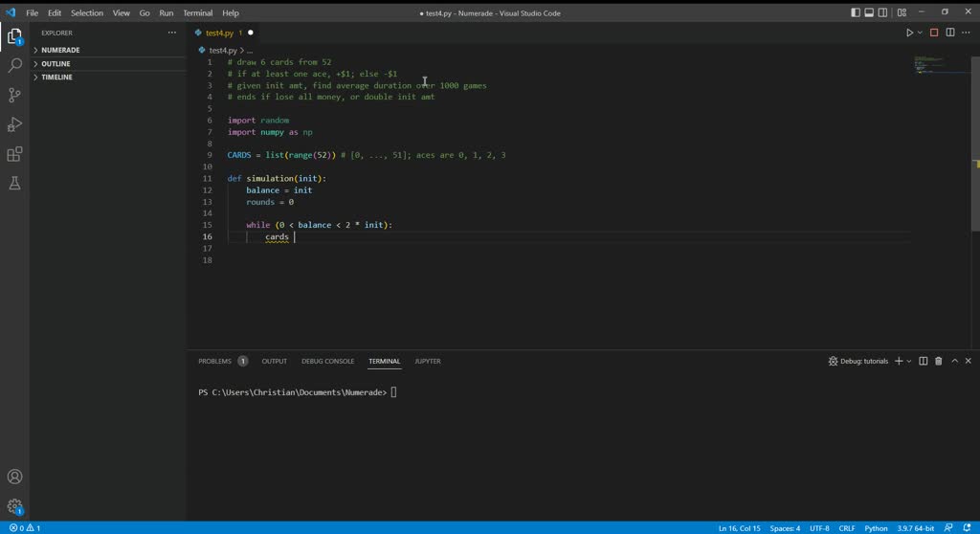Image resolution: width=980 pixels, height=534 pixels.
Task: Switch to the DEBUG CONSOLE tab
Action: tap(327, 361)
